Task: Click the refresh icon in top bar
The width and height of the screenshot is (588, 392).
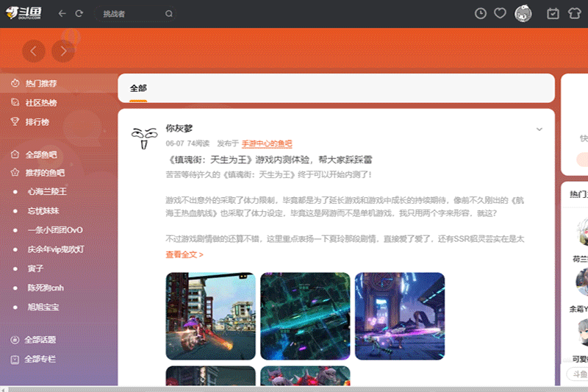Action: [x=79, y=13]
